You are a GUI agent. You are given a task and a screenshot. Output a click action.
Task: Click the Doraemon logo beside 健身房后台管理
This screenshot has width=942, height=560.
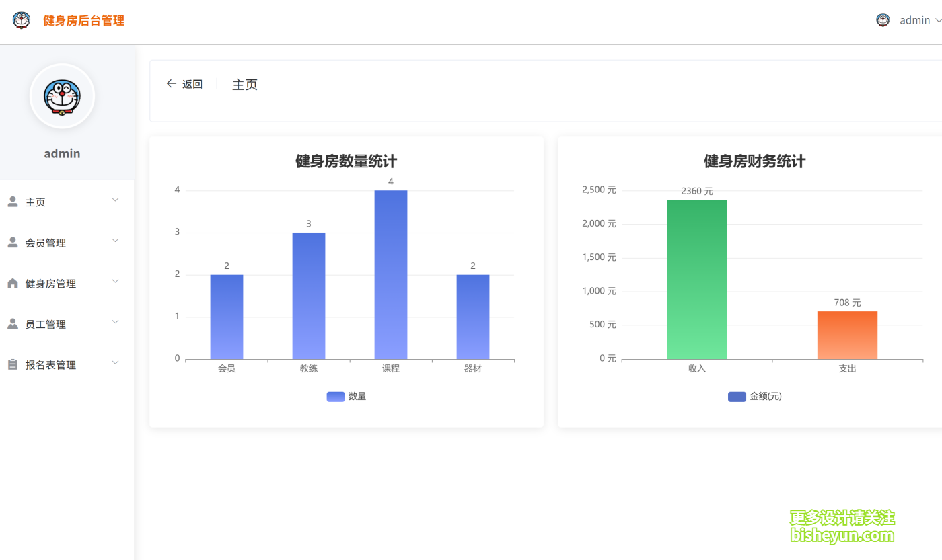pyautogui.click(x=21, y=20)
